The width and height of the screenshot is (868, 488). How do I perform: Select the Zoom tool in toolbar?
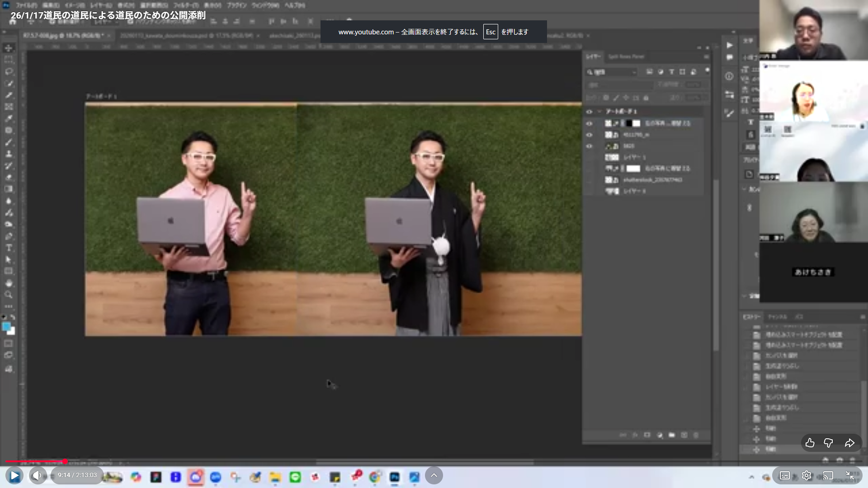pos(9,295)
